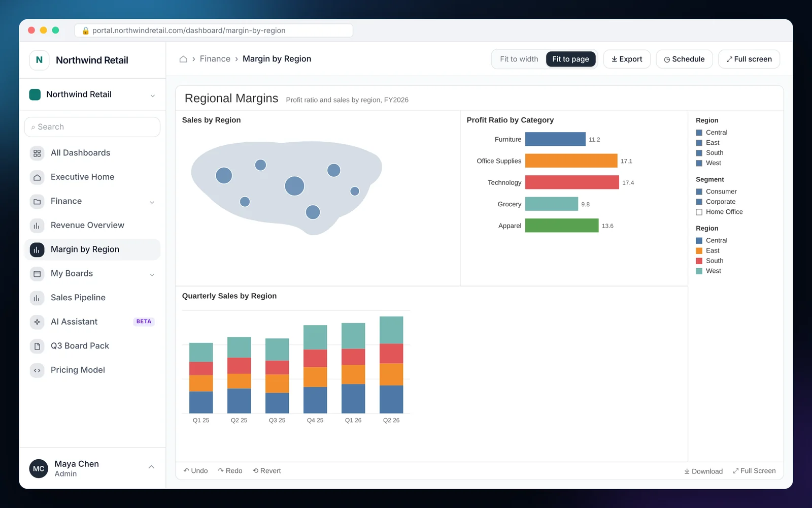Expand the My Boards section chevron
812x508 pixels.
(152, 275)
